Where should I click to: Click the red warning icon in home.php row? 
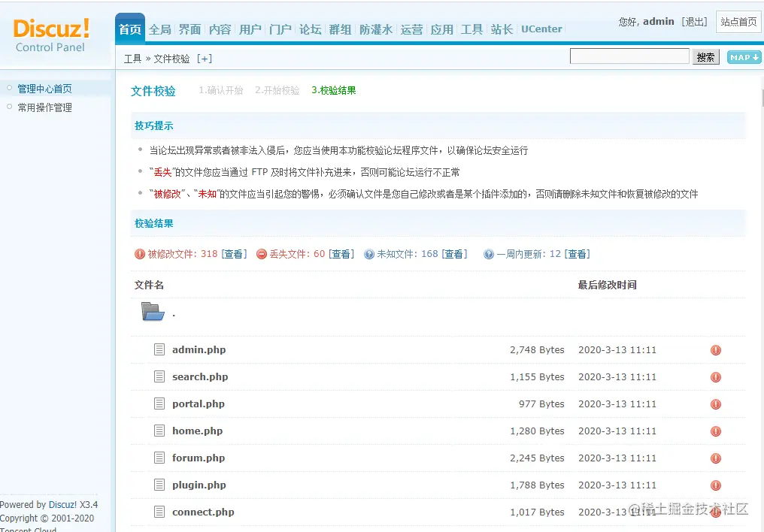click(715, 431)
